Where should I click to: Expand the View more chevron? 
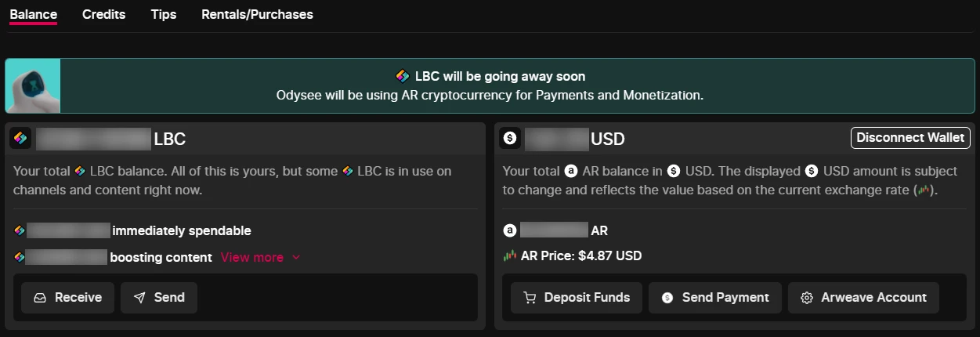pos(296,257)
